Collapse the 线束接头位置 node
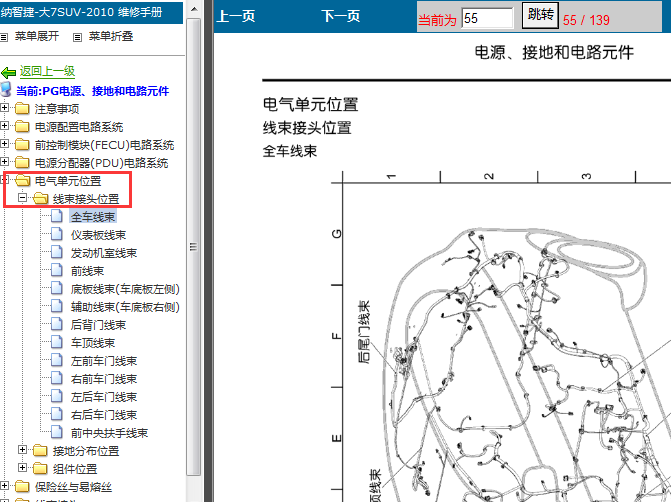This screenshot has height=502, width=671. pyautogui.click(x=22, y=197)
